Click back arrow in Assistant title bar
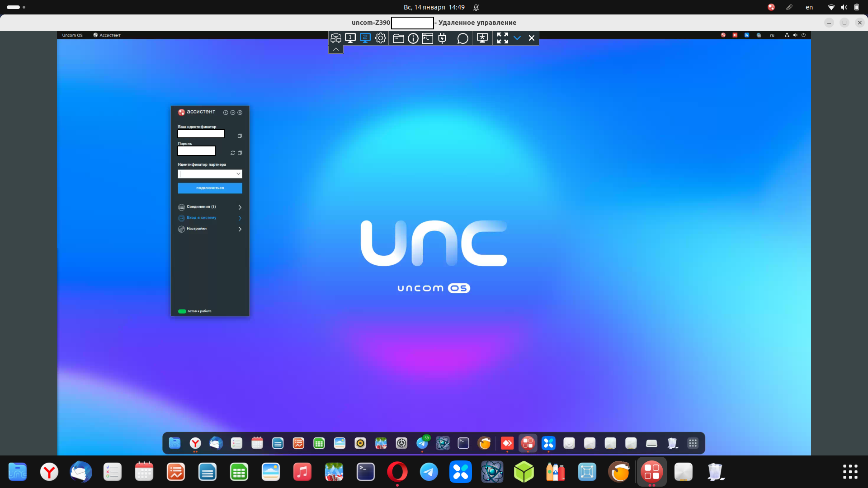868x488 pixels. [226, 113]
